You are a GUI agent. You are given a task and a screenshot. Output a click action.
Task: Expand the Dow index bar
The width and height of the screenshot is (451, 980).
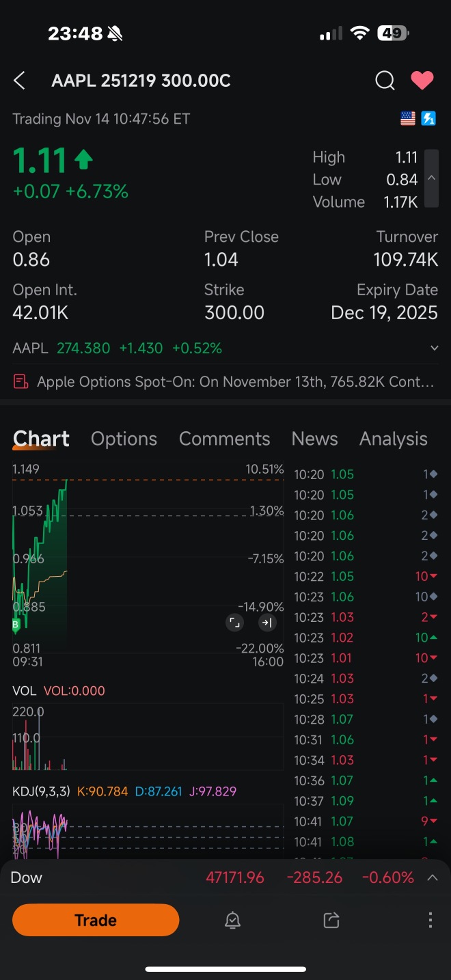[x=432, y=877]
